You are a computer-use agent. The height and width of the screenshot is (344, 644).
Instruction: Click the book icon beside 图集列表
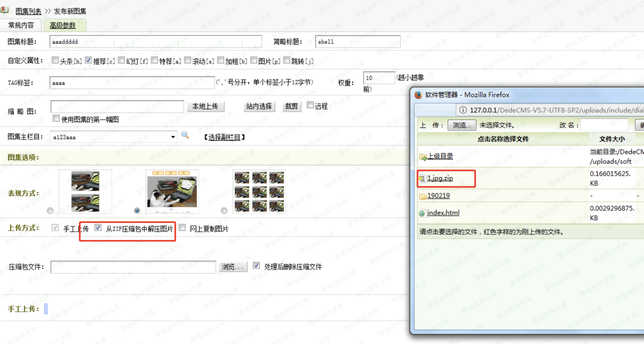coord(5,10)
